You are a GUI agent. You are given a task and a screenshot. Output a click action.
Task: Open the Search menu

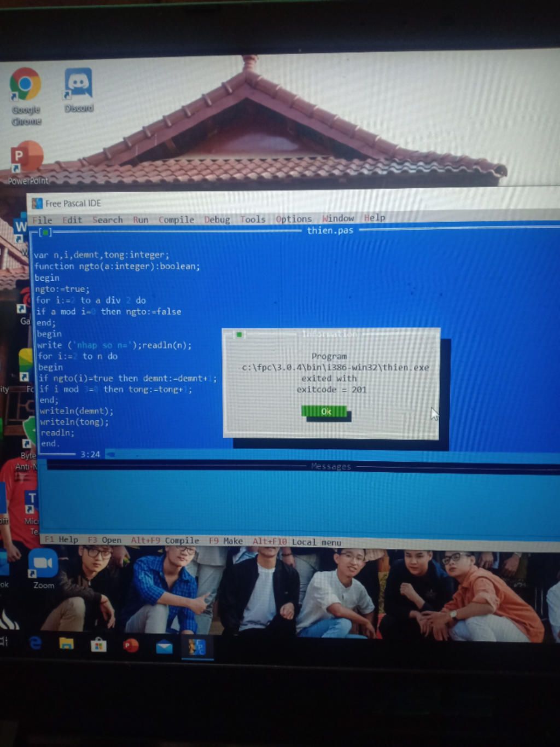click(x=107, y=220)
